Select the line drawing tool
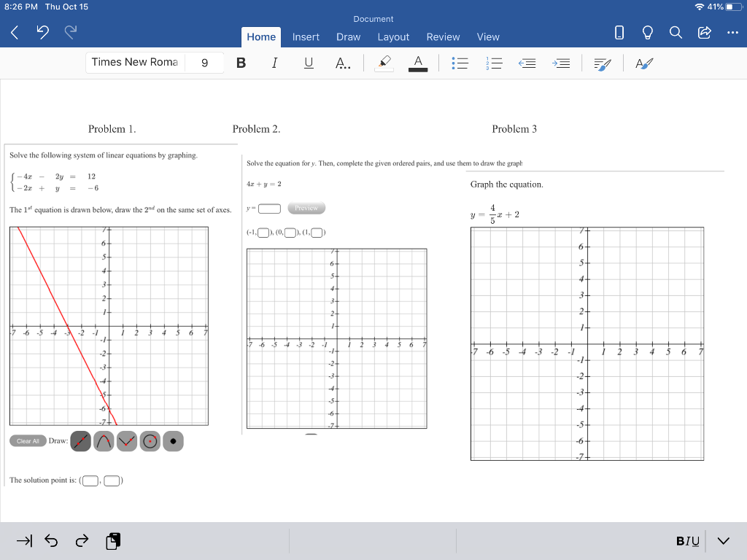Image resolution: width=747 pixels, height=560 pixels. 80,441
